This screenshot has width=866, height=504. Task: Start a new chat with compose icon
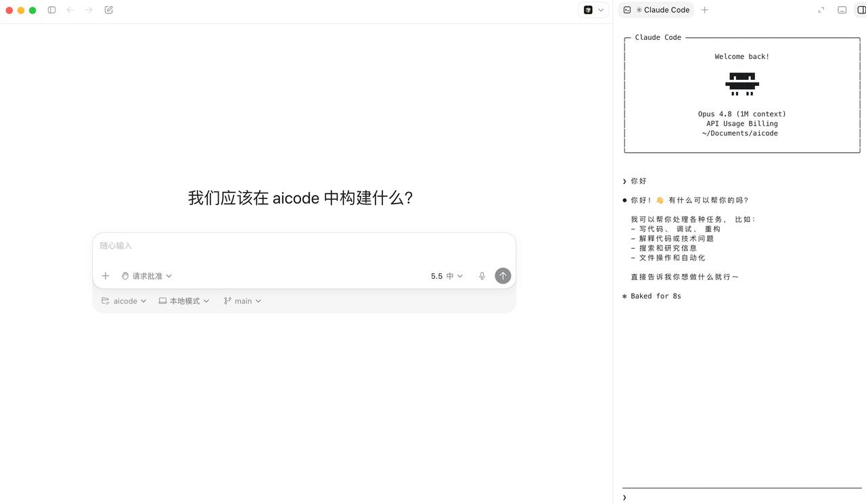click(x=109, y=10)
